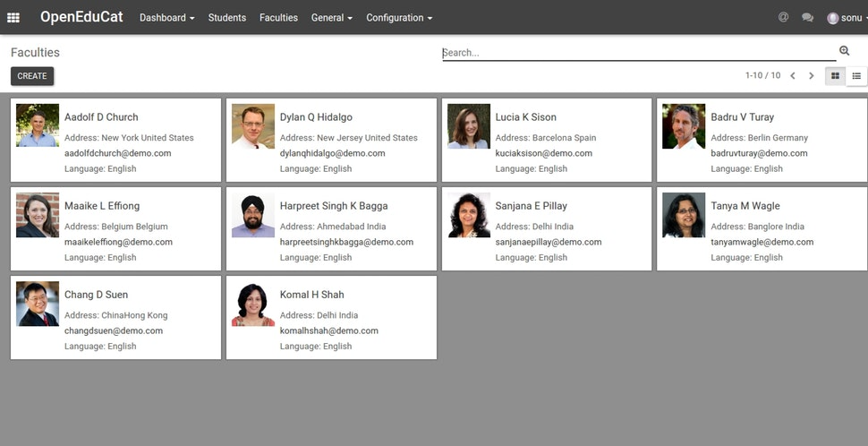Open the apps grid menu icon
The height and width of the screenshot is (446, 868).
click(x=13, y=18)
